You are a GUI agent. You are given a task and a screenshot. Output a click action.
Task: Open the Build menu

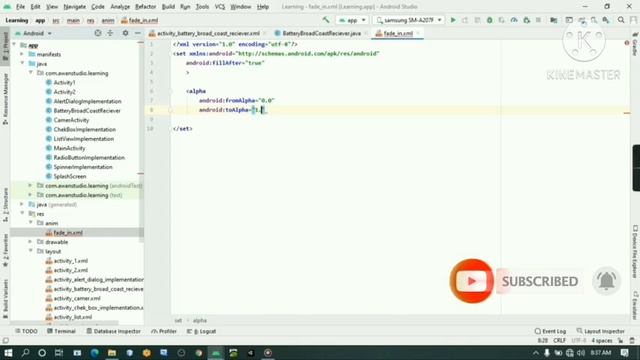(168, 7)
